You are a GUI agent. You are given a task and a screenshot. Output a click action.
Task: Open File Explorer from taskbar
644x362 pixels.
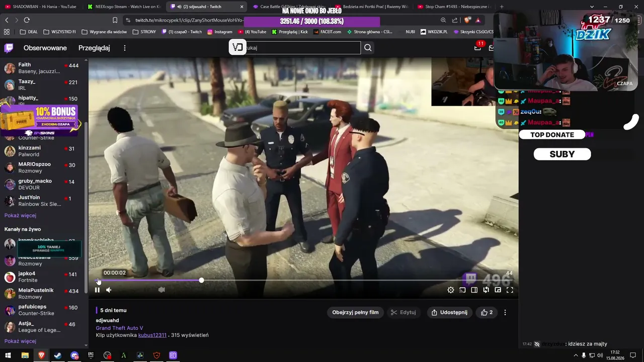[25, 355]
